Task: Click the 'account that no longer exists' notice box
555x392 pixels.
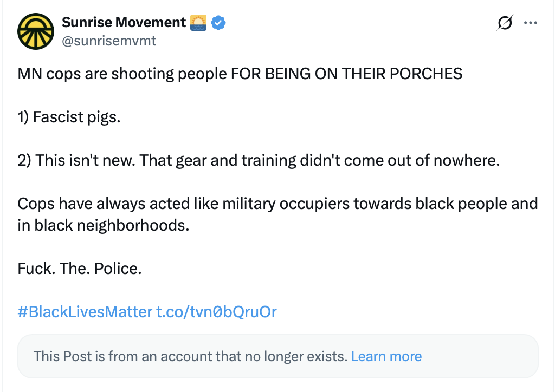Action: tap(477, 356)
